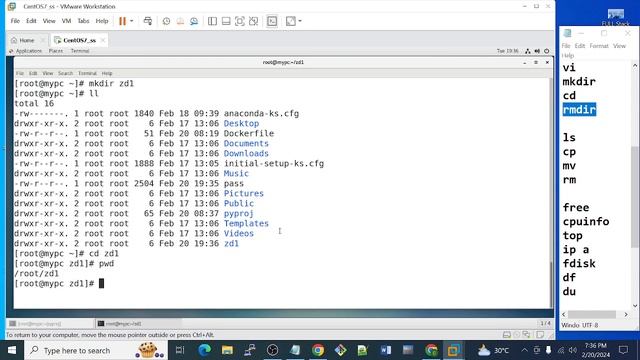Click the anaconda-ks.cfg file name
Viewport: 640px width, 360px height.
point(261,113)
